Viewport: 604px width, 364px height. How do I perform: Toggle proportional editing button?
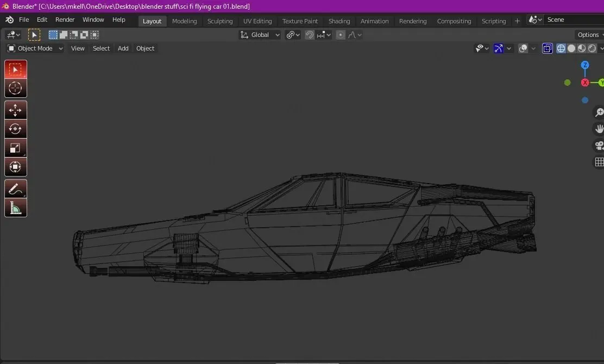[341, 35]
